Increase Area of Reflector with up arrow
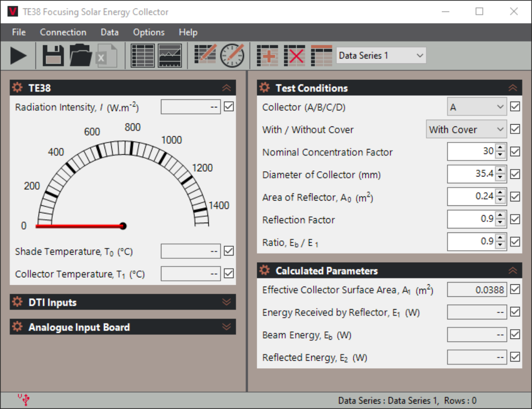 click(501, 193)
